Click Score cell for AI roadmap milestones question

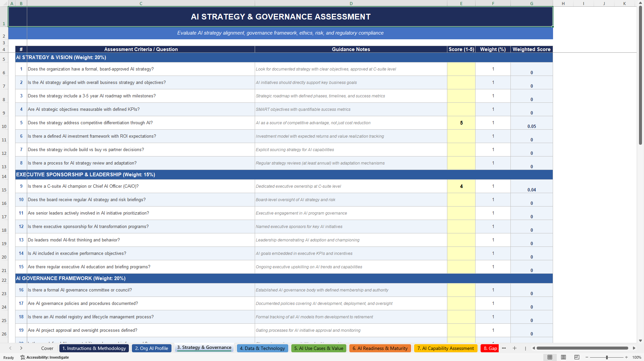pos(461,96)
